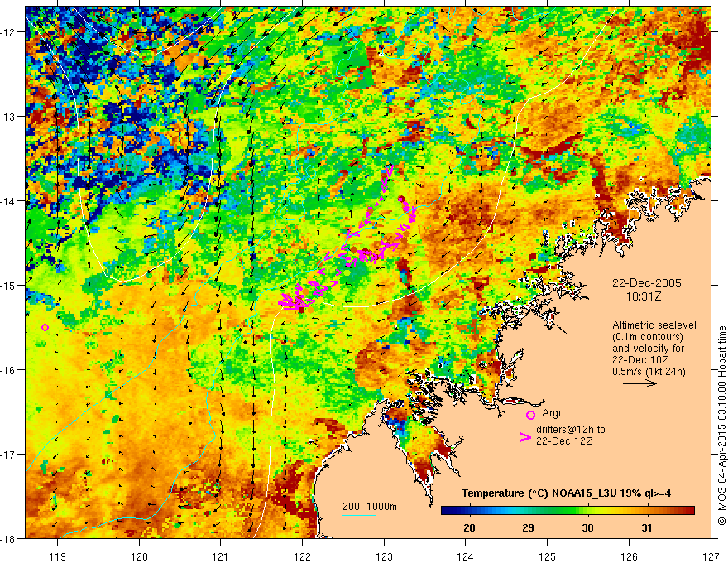This screenshot has height=563, width=728.
Task: Click the longitude axis label 123
Action: 384,556
